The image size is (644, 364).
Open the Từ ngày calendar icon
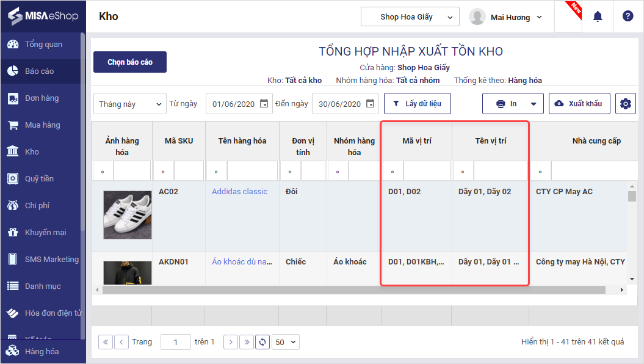coord(264,104)
